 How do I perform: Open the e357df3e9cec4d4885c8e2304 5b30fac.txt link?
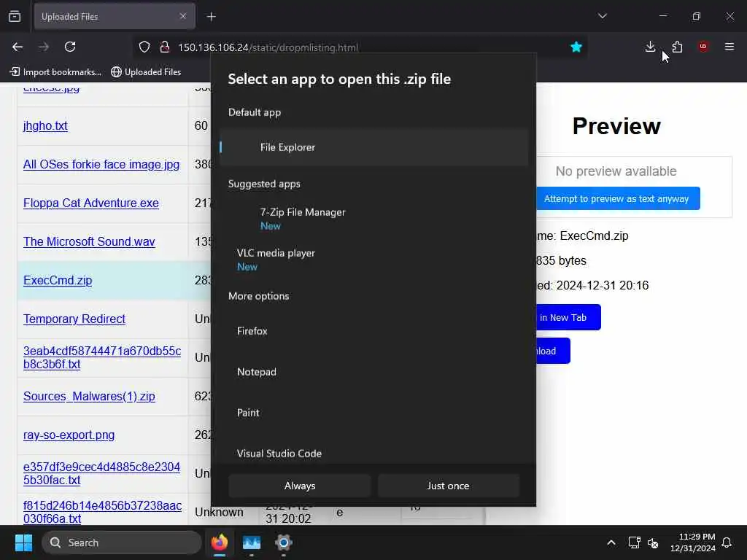[x=101, y=473]
